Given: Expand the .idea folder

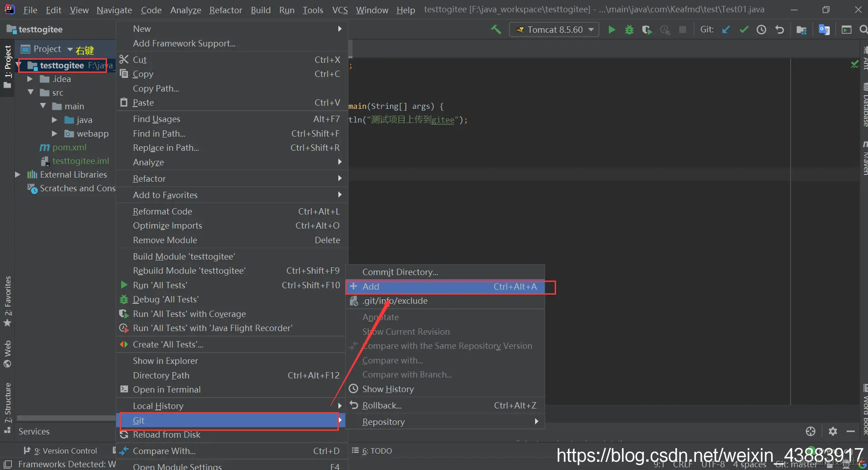Looking at the screenshot, I should pyautogui.click(x=30, y=79).
